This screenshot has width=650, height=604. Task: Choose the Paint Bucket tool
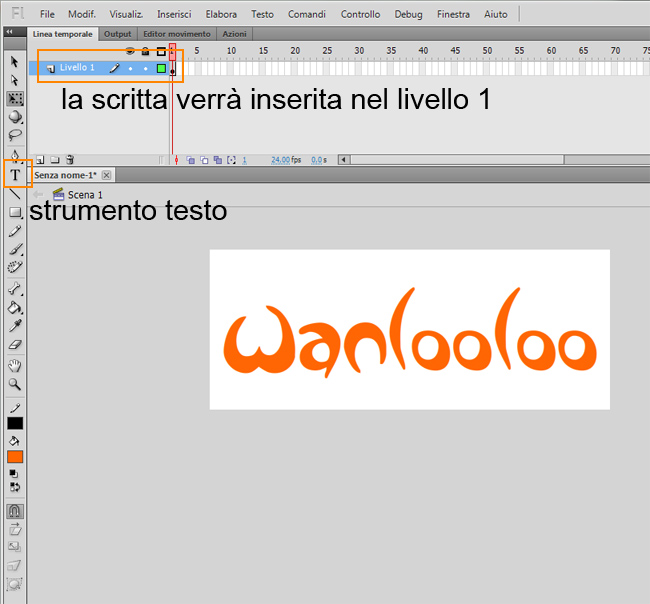[15, 308]
